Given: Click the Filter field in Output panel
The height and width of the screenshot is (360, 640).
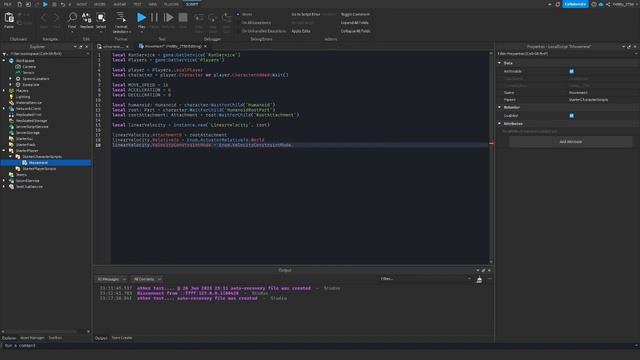Looking at the screenshot, I should (425, 279).
